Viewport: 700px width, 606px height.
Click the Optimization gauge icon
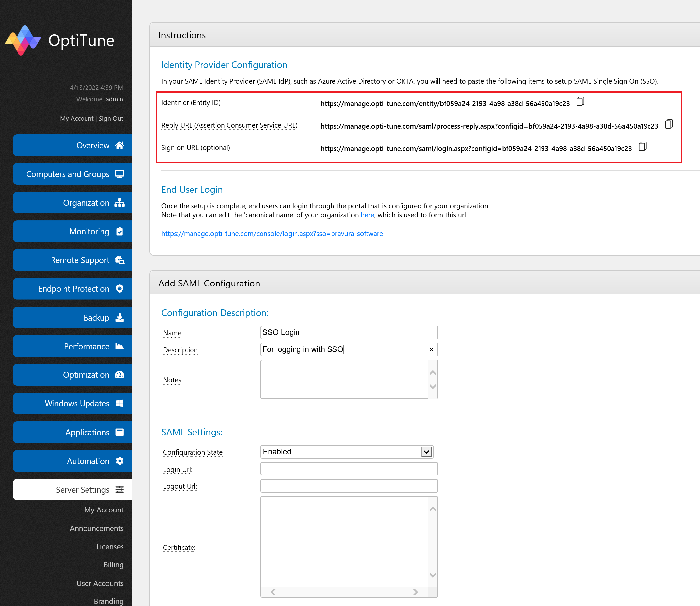click(x=120, y=375)
